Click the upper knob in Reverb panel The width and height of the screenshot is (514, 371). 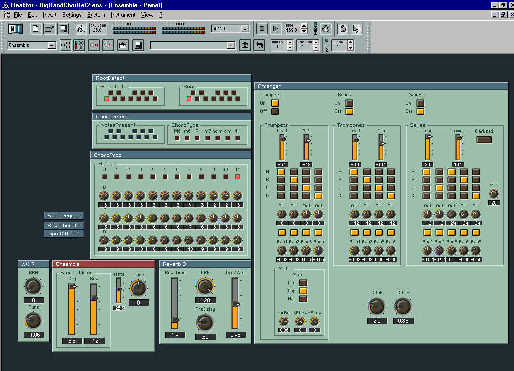(205, 286)
